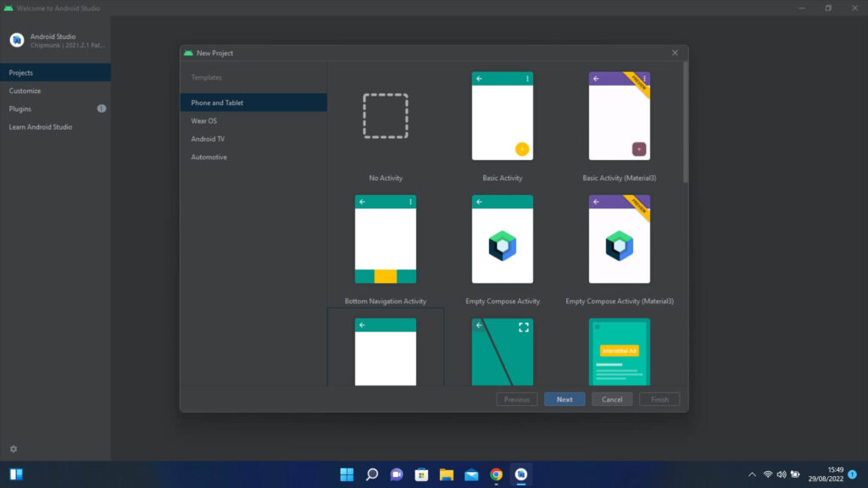Open the Windows Start menu

point(347,474)
